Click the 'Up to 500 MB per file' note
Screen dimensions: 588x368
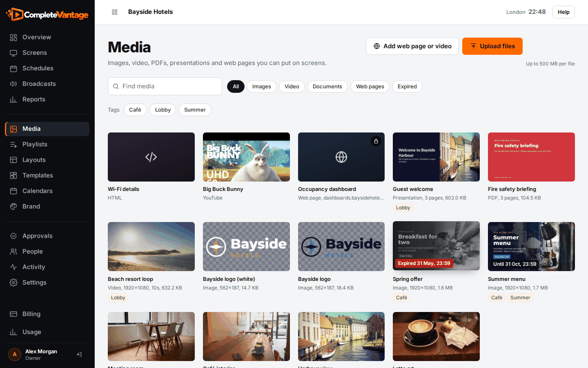pos(550,64)
